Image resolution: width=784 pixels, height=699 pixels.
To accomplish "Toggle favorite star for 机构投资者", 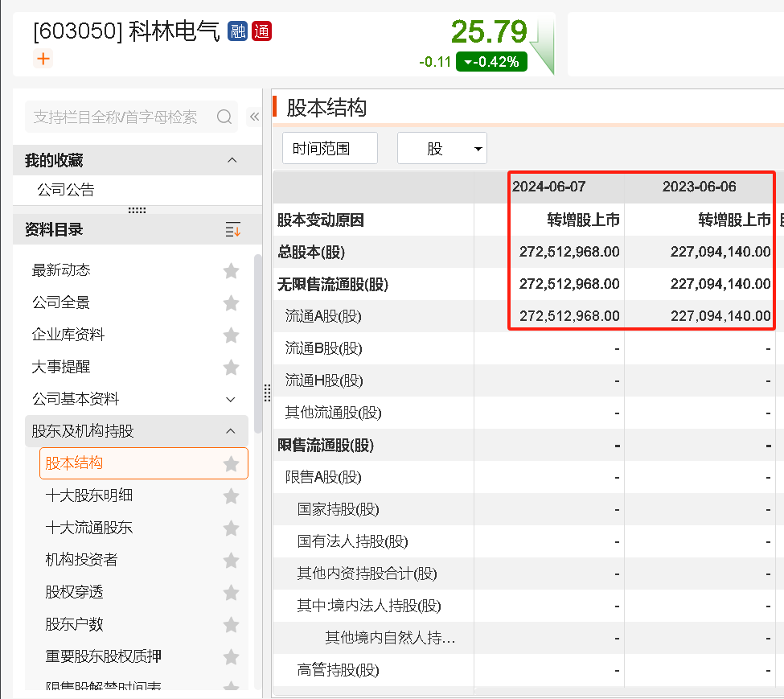I will click(231, 560).
